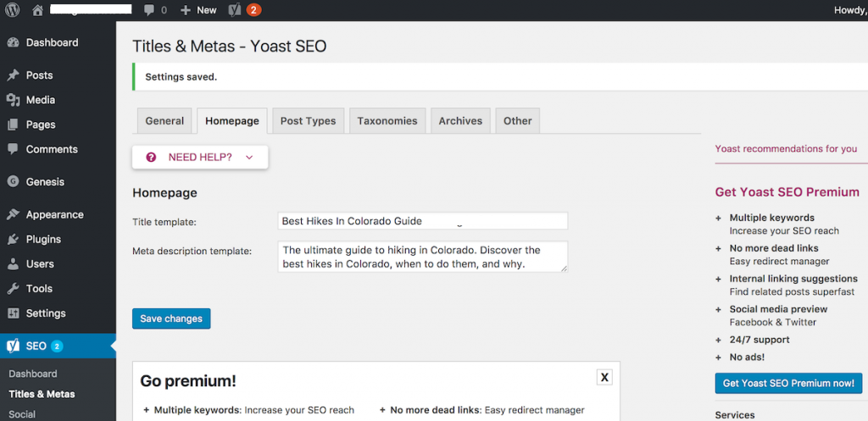
Task: Click the Settings sliders icon
Action: pos(14,313)
